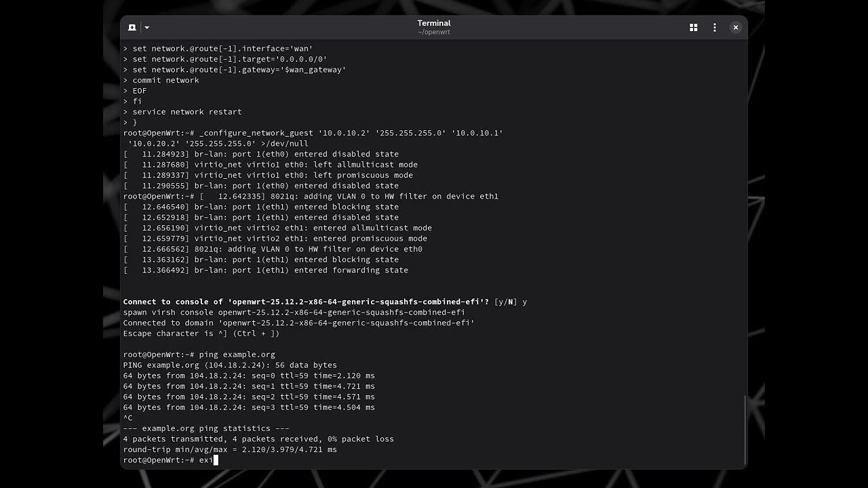Click the "example.org ping statistics" line
The image size is (868, 488).
click(x=206, y=428)
